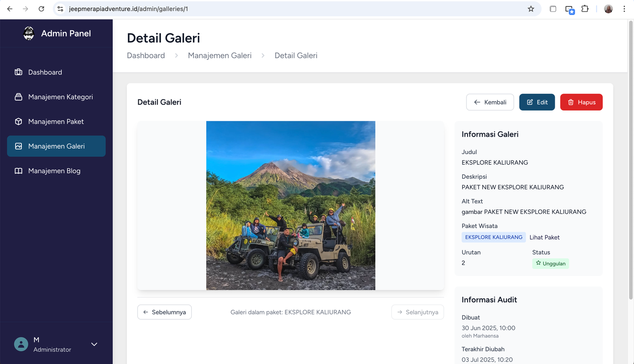Viewport: 634px width, 364px height.
Task: Click the Kembali back button
Action: click(x=490, y=102)
